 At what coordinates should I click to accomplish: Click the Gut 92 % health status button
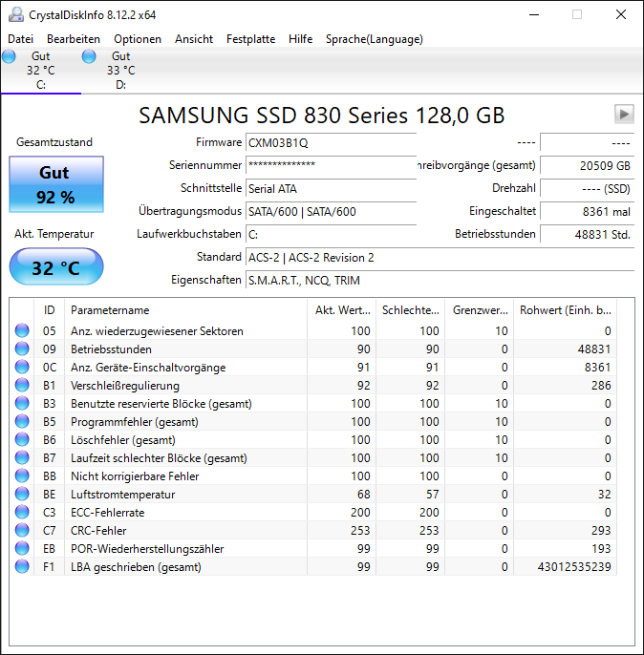(56, 184)
